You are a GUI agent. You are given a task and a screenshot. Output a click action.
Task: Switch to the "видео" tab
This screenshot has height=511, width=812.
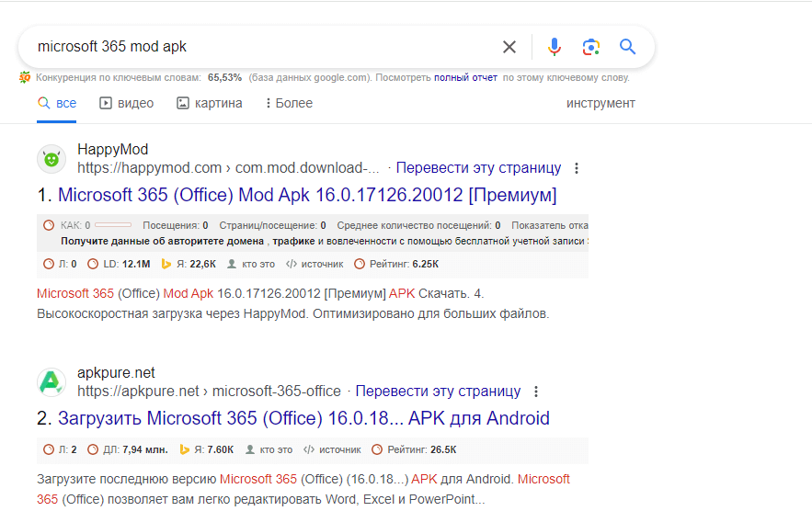tap(126, 104)
